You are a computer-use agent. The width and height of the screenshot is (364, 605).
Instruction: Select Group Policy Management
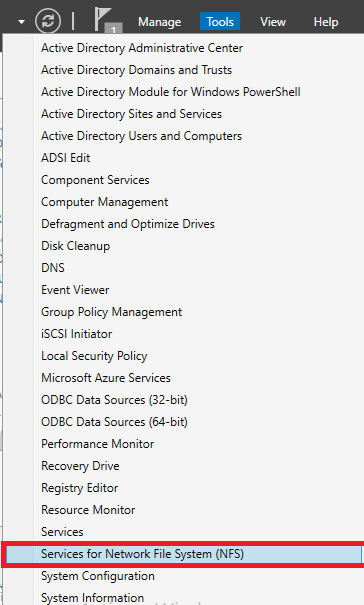[x=111, y=312]
